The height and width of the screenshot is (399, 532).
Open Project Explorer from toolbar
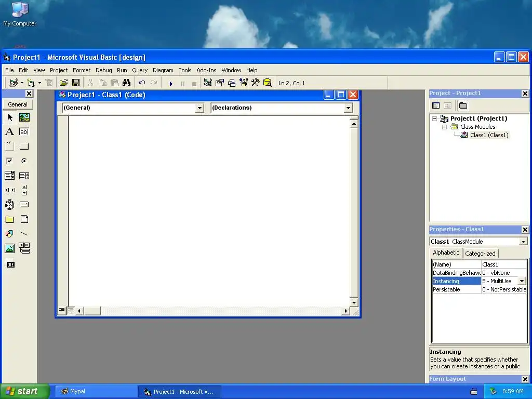click(x=208, y=83)
